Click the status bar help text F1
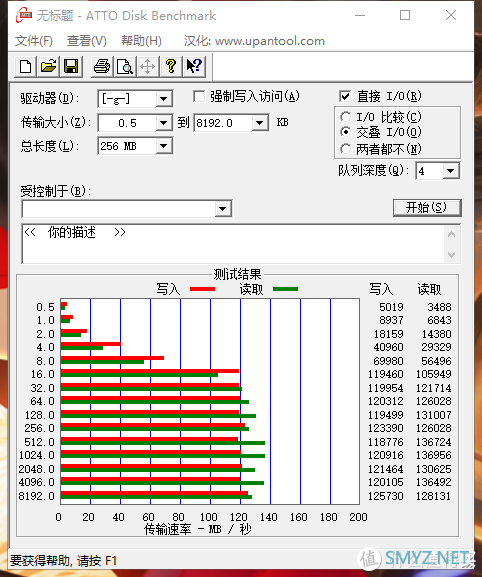This screenshot has height=577, width=482. coord(63,561)
